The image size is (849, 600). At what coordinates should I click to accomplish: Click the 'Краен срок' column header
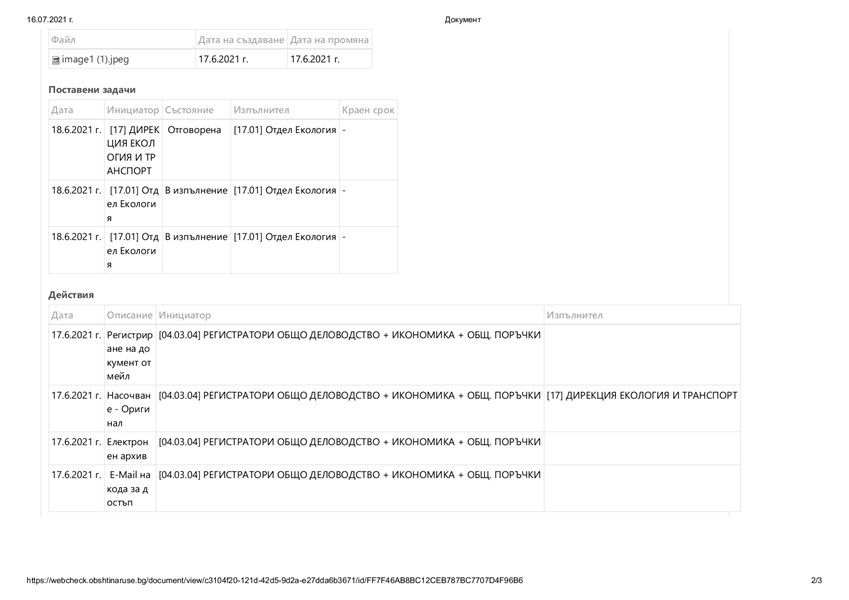(x=368, y=109)
